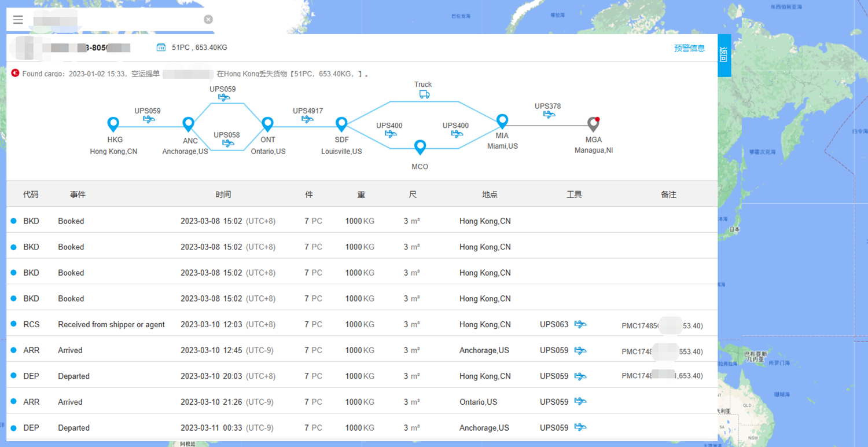868x447 pixels.
Task: Click the 尺 column header
Action: coord(413,195)
